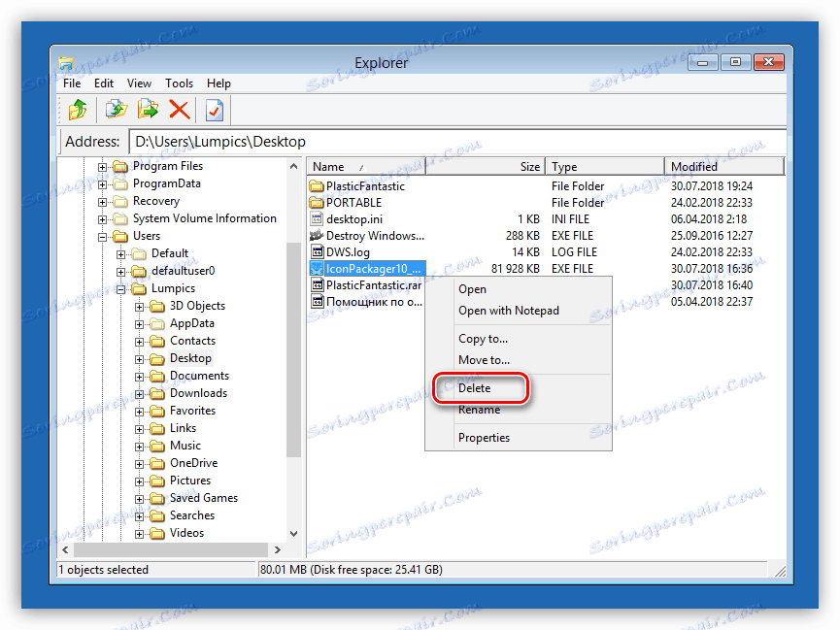Image resolution: width=840 pixels, height=630 pixels.
Task: Select the 3D Objects folder in tree
Action: [x=198, y=306]
